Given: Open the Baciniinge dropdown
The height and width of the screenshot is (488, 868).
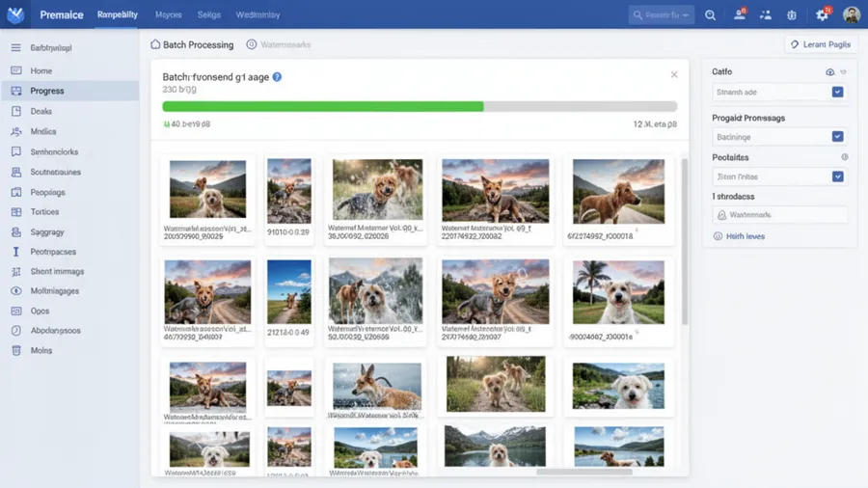Looking at the screenshot, I should click(x=779, y=137).
